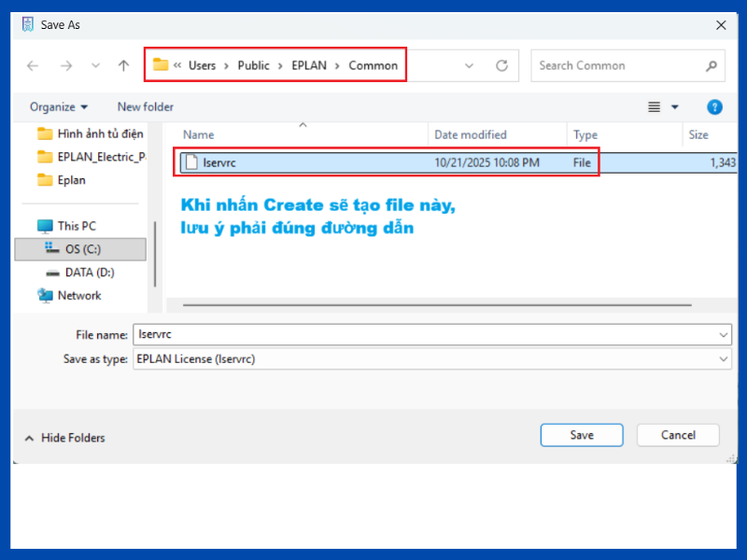
Task: Click the Refresh button beside address bar
Action: point(501,65)
